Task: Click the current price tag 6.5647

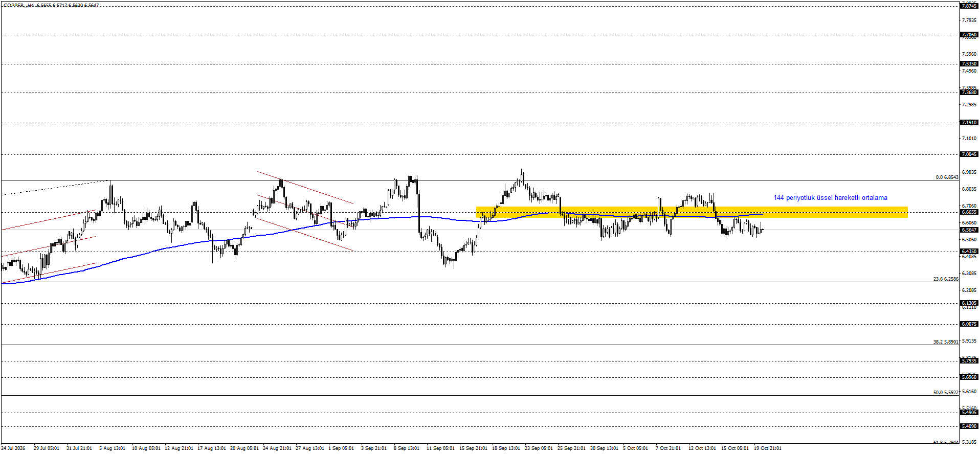Action: pyautogui.click(x=969, y=230)
